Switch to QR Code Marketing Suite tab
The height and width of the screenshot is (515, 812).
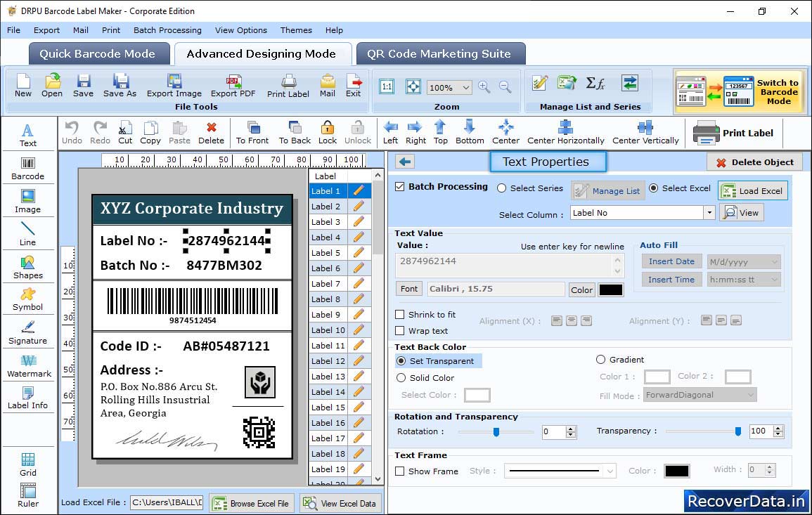click(441, 54)
